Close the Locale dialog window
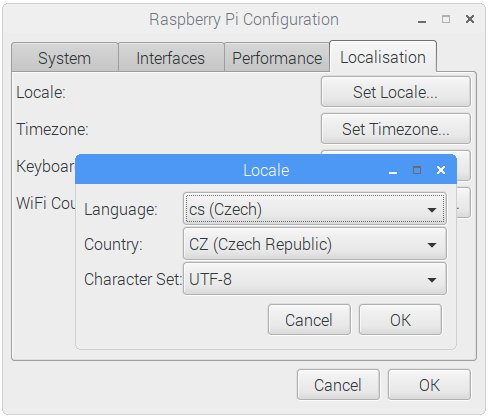 pyautogui.click(x=441, y=170)
